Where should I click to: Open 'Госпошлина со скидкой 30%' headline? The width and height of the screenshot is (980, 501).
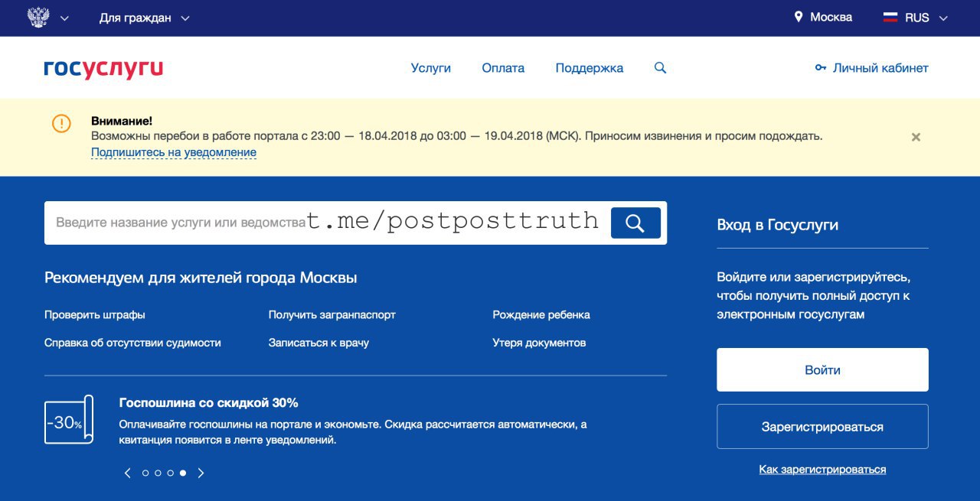click(209, 402)
